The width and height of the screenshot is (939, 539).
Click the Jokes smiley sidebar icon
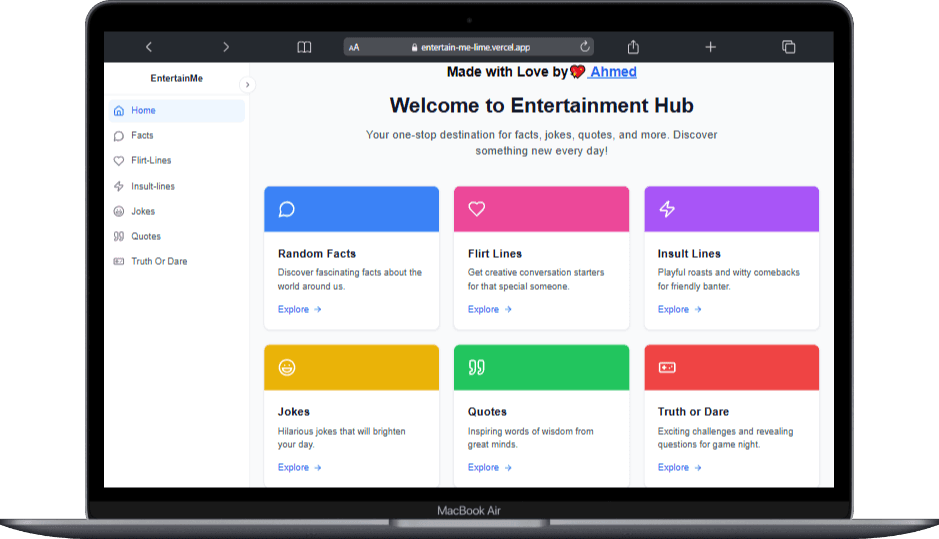(119, 211)
